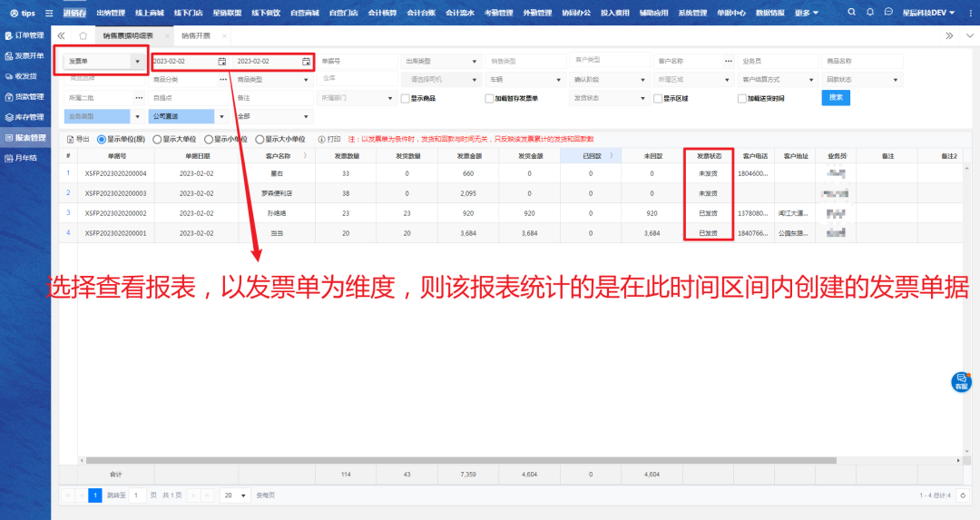The image size is (980, 520).
Task: Click the home icon in tab bar
Action: [x=83, y=35]
